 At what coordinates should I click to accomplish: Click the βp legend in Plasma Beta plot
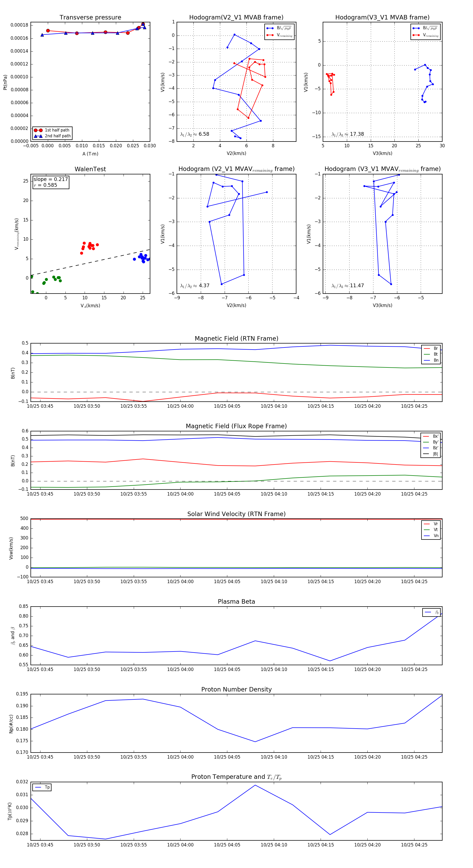431,612
